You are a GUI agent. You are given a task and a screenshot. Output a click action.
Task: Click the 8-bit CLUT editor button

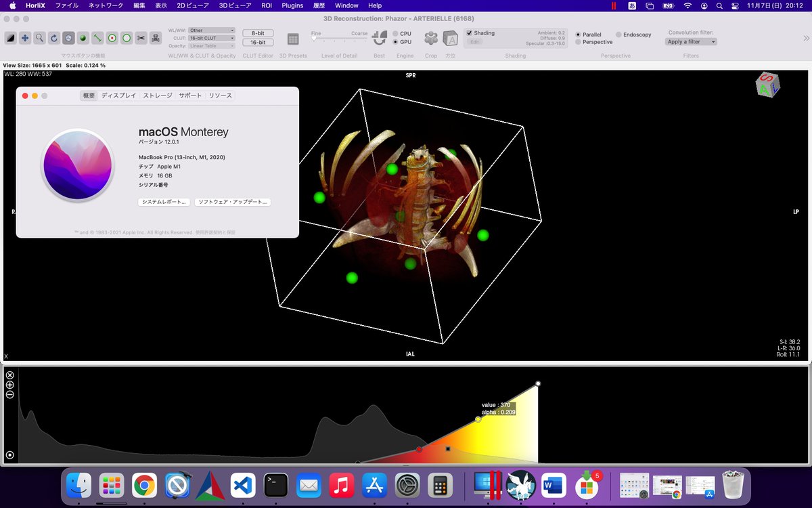pyautogui.click(x=258, y=33)
